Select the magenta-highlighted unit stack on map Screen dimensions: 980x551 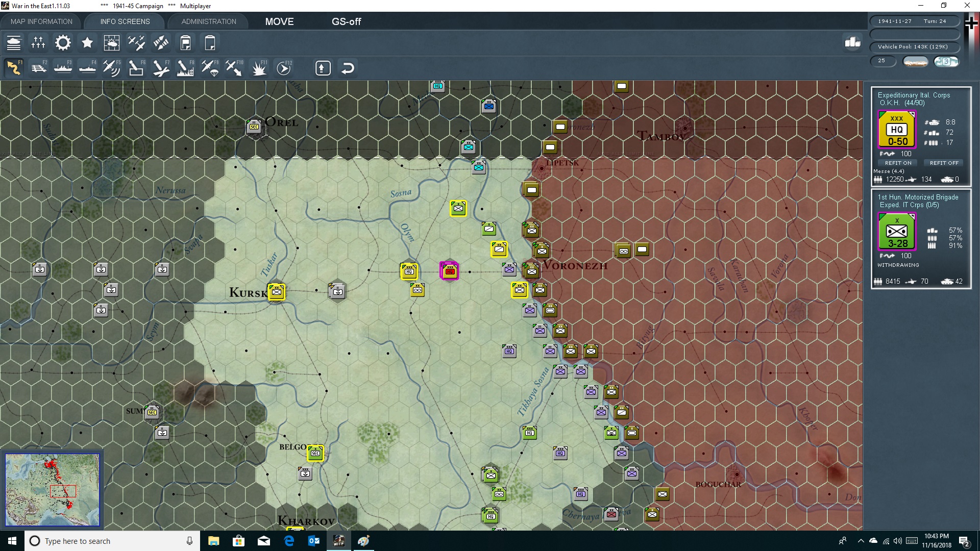[x=449, y=271]
